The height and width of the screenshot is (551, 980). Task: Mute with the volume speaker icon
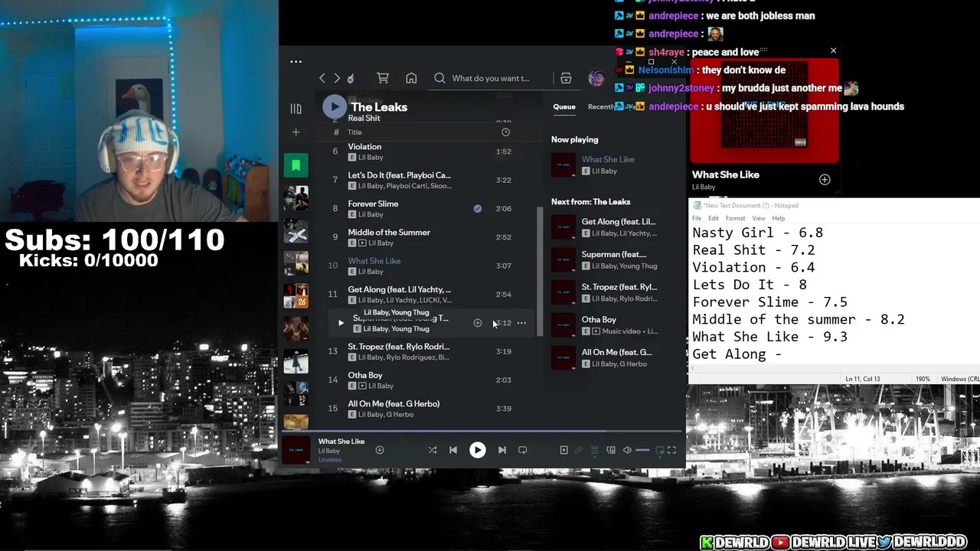[x=627, y=450]
